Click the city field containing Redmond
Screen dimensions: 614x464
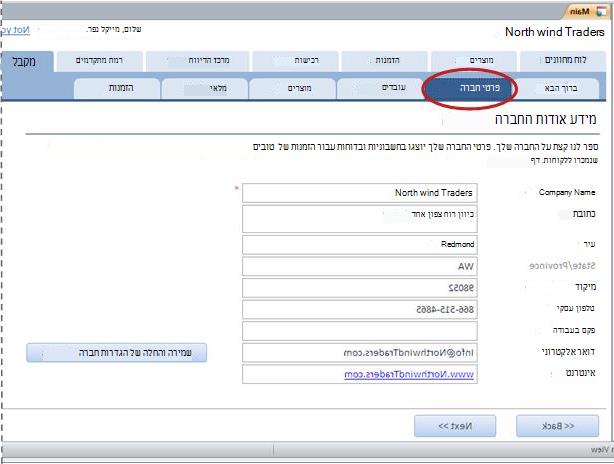359,245
